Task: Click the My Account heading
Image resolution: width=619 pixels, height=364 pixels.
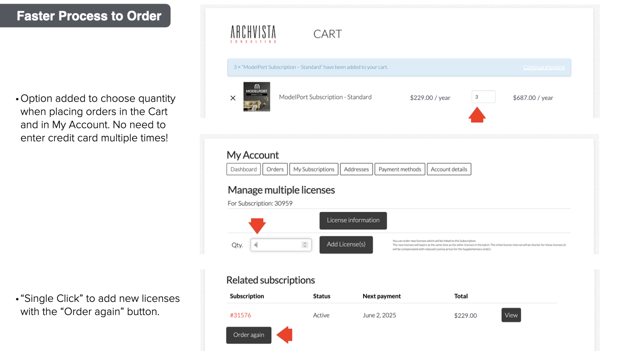Action: (253, 155)
